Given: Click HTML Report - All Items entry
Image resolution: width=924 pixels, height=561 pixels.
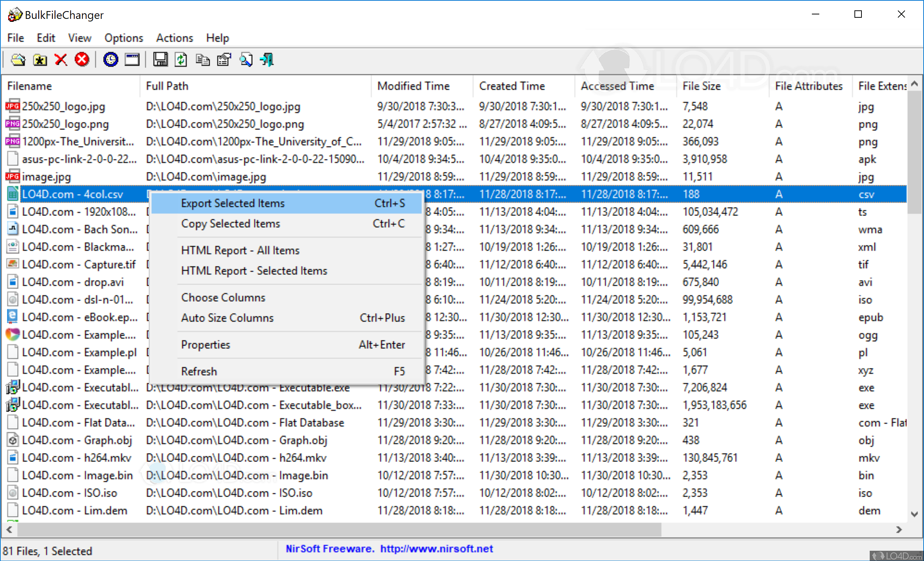Looking at the screenshot, I should tap(241, 250).
